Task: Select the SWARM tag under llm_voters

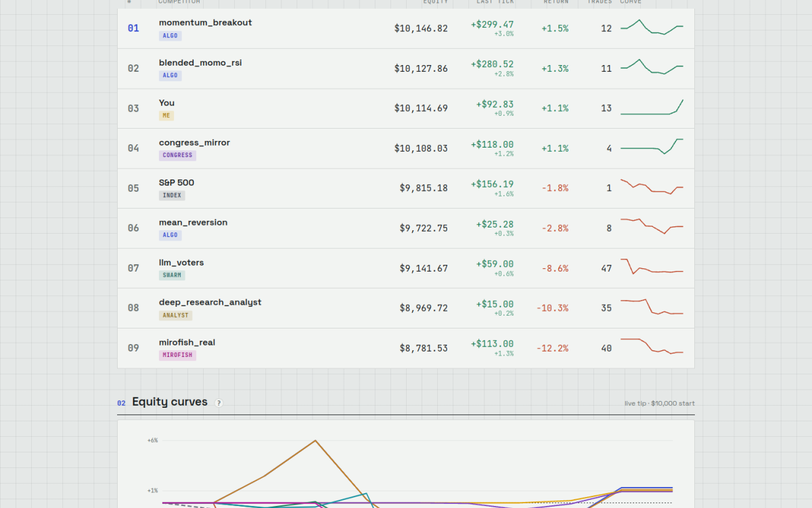Action: (172, 275)
